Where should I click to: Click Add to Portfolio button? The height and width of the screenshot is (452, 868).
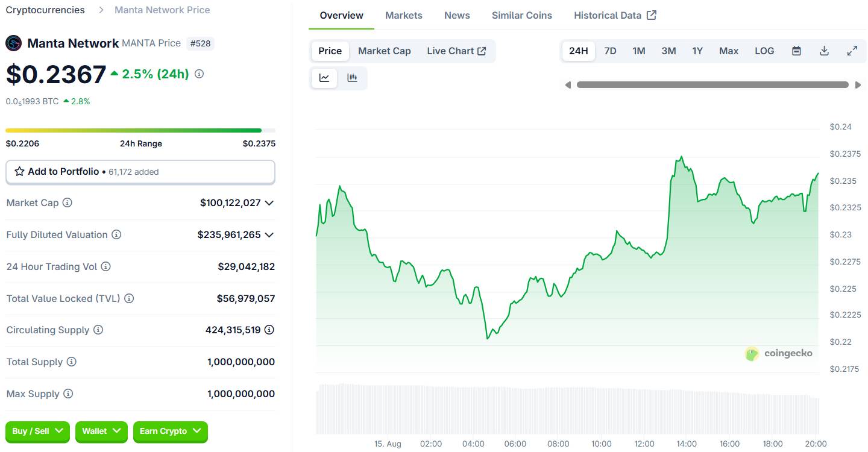140,172
